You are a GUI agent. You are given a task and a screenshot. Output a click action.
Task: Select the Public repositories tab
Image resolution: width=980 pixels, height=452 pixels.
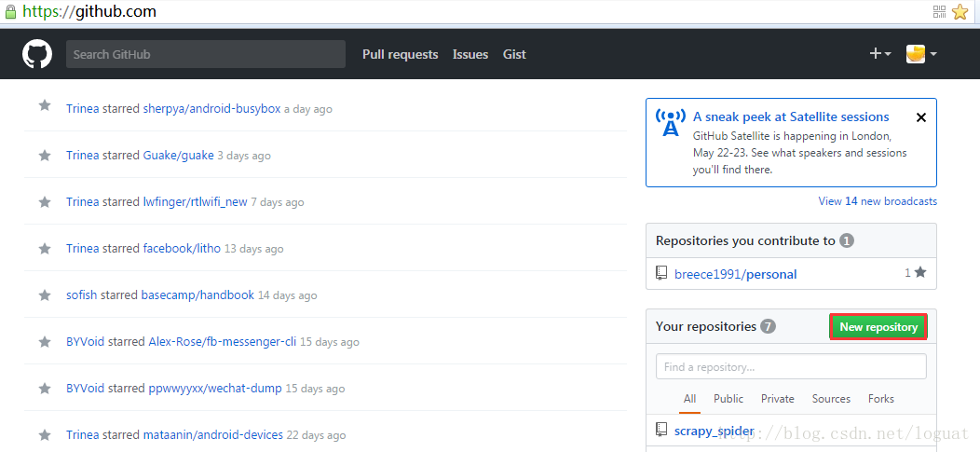pos(728,399)
